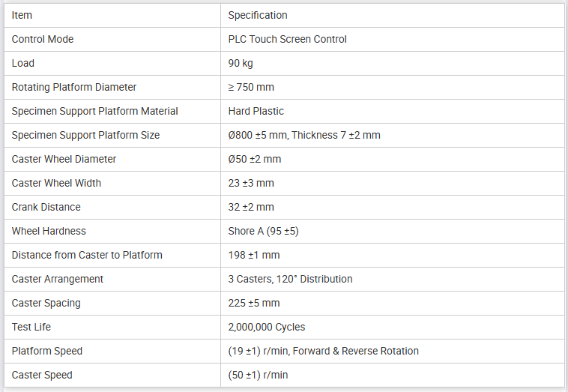Click the 'Caster Speed' row label
Screen dimensions: 568x392
[42, 375]
